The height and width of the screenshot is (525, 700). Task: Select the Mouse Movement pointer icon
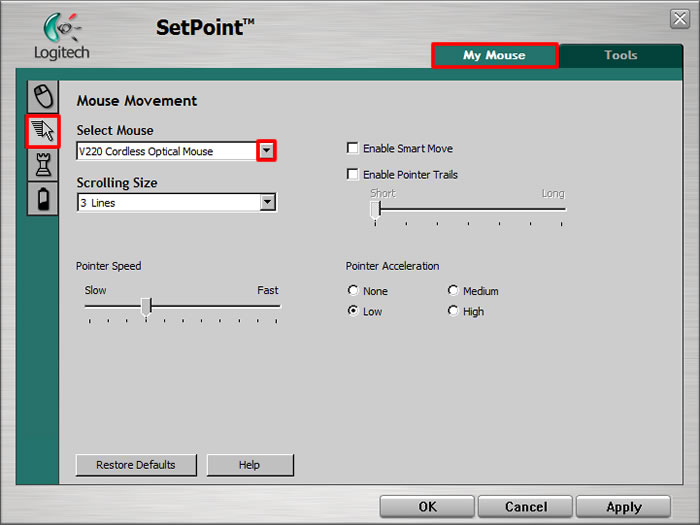coord(43,131)
